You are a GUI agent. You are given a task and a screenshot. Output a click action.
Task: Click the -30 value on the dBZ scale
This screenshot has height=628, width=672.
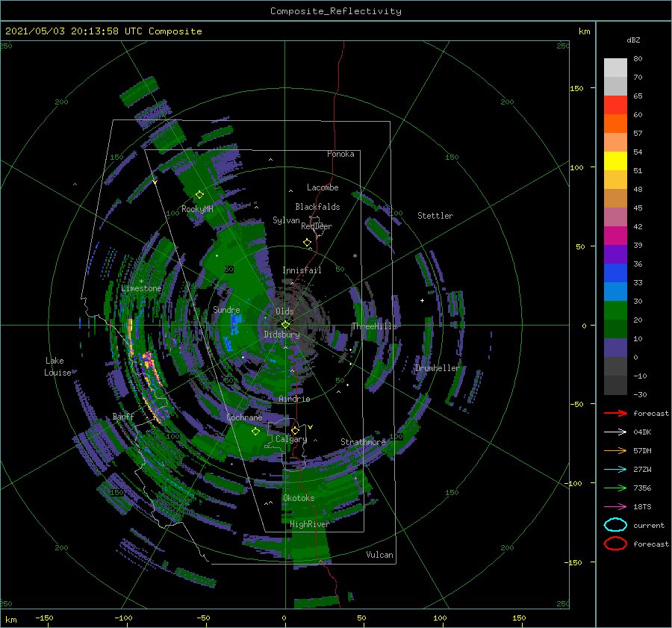coord(640,394)
